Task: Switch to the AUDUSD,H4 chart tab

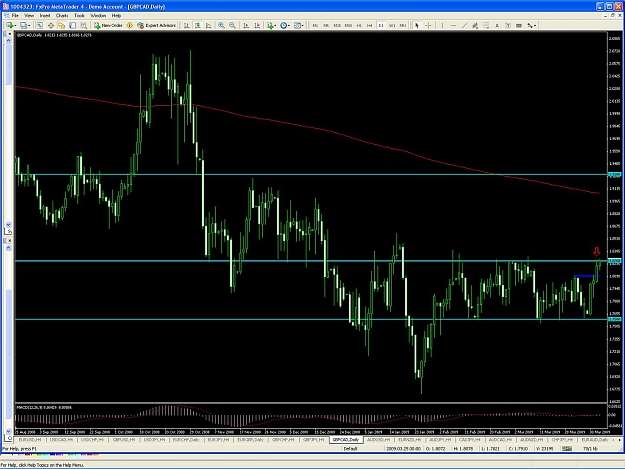Action: [379, 440]
